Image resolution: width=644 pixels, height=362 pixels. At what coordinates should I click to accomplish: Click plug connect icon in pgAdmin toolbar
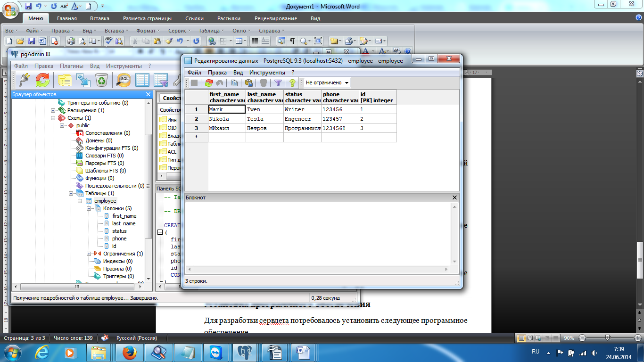(23, 80)
